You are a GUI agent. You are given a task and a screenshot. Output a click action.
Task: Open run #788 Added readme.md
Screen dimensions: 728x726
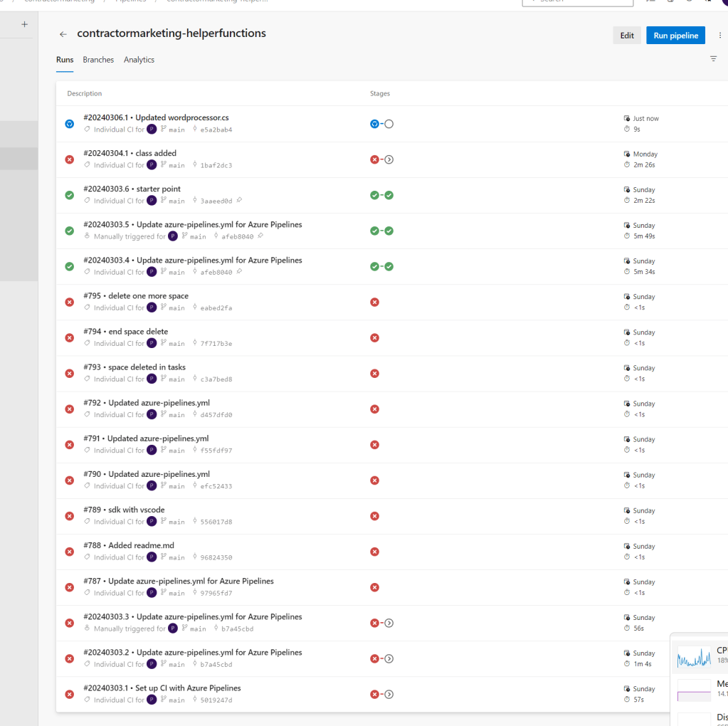pos(129,545)
